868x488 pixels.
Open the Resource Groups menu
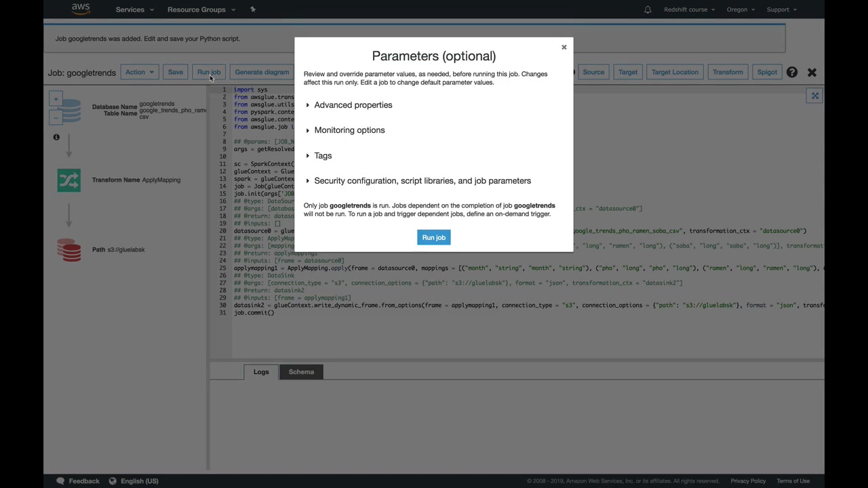201,9
